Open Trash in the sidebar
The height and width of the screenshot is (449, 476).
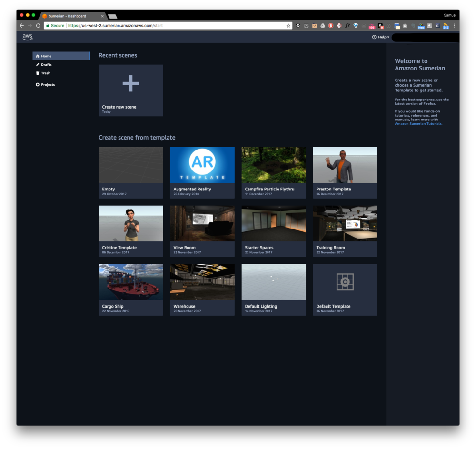point(45,73)
